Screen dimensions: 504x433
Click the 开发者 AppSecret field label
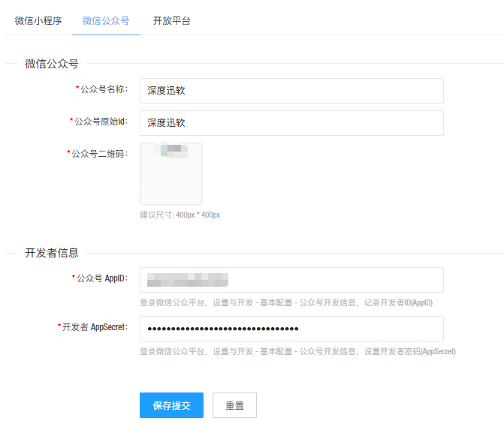[95, 327]
